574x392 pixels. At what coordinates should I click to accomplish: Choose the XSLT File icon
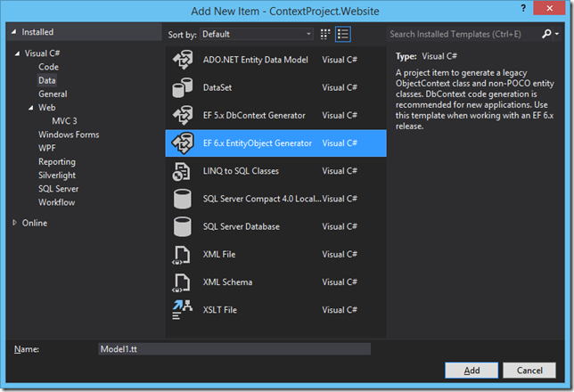tap(183, 310)
